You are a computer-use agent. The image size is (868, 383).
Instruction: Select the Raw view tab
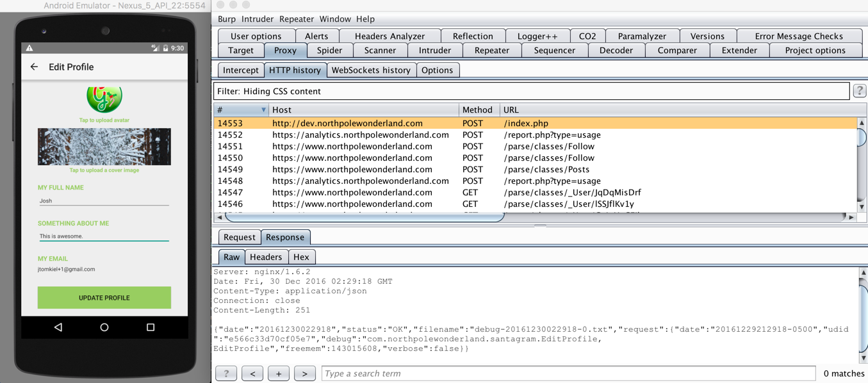(x=232, y=257)
